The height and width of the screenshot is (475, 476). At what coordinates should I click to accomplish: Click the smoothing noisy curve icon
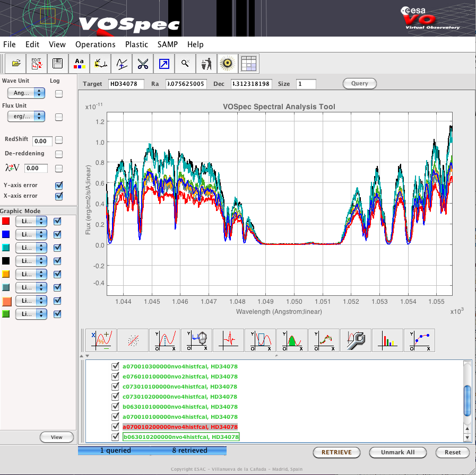324,340
